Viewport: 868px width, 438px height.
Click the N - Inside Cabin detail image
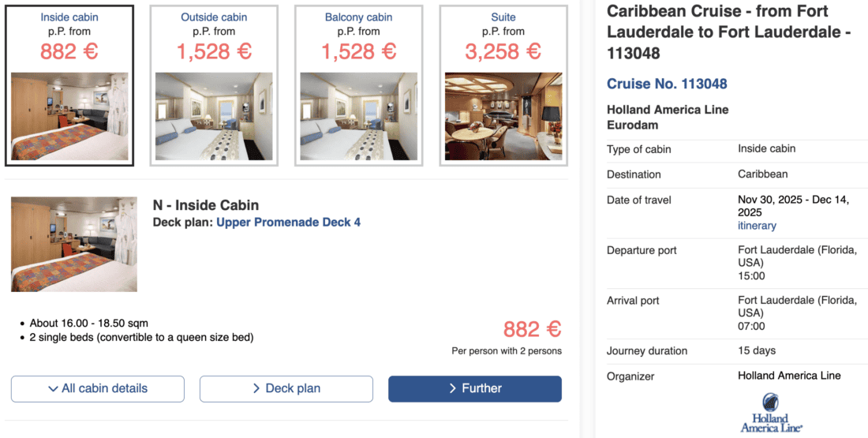pos(74,245)
